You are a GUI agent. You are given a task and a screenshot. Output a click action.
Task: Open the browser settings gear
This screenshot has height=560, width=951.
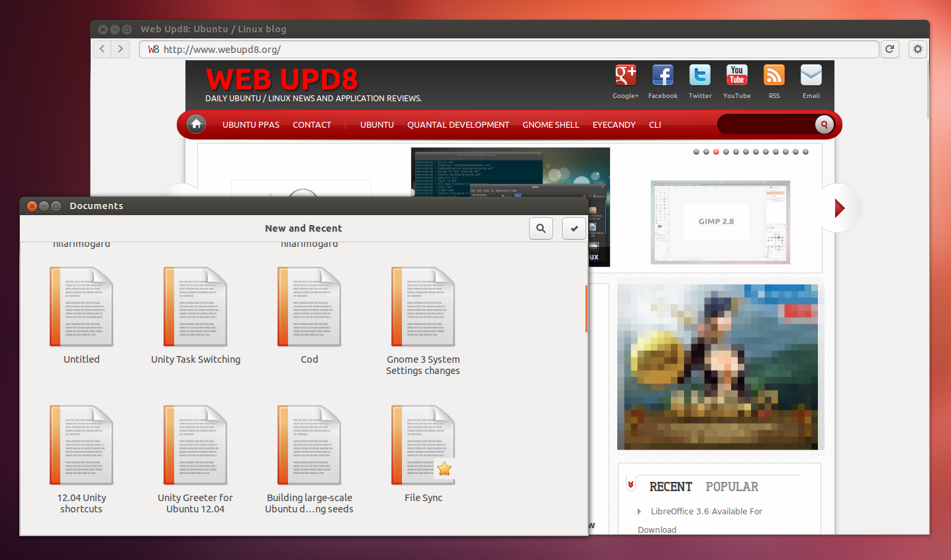918,49
